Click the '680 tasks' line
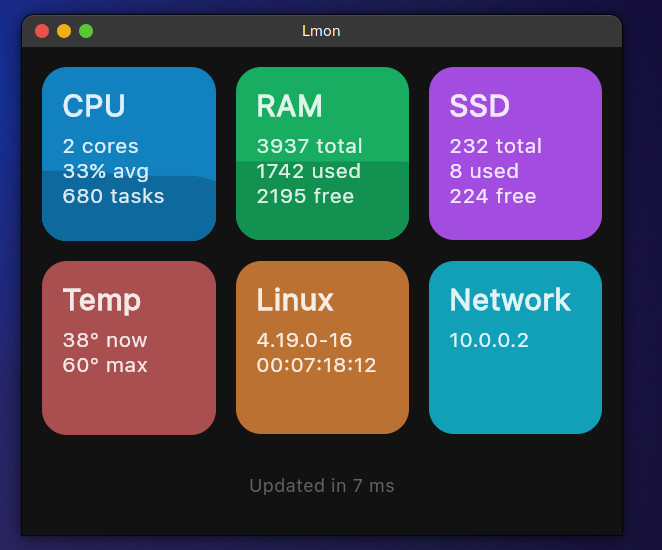 point(113,196)
